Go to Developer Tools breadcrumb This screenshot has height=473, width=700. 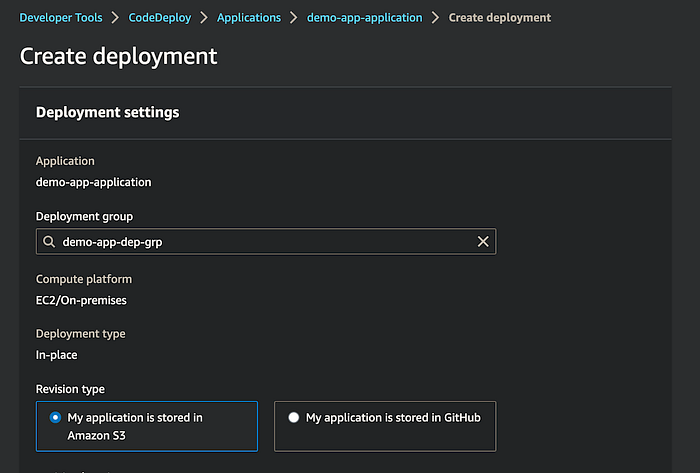(61, 18)
